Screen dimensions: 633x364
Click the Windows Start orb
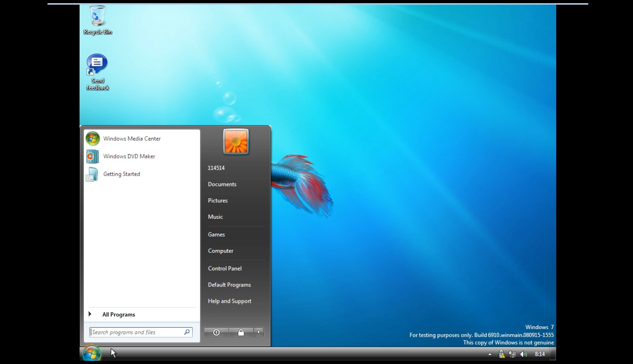click(x=92, y=354)
